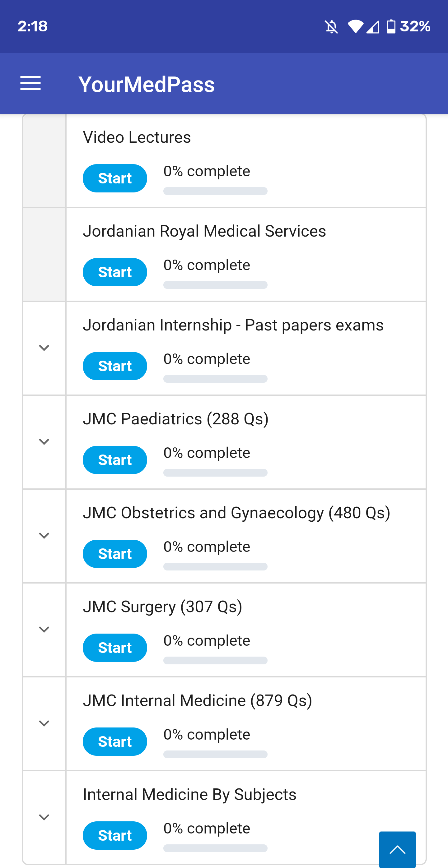This screenshot has height=868, width=448.
Task: Tap the scroll-to-top arrow button
Action: pos(397,849)
